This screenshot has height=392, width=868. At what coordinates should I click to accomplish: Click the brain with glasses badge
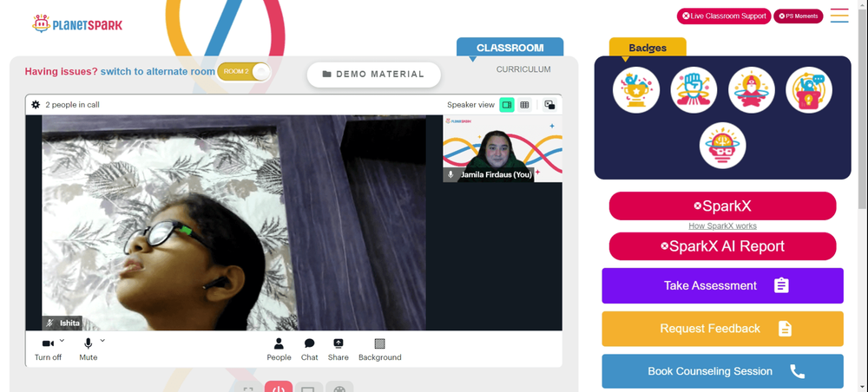(722, 146)
